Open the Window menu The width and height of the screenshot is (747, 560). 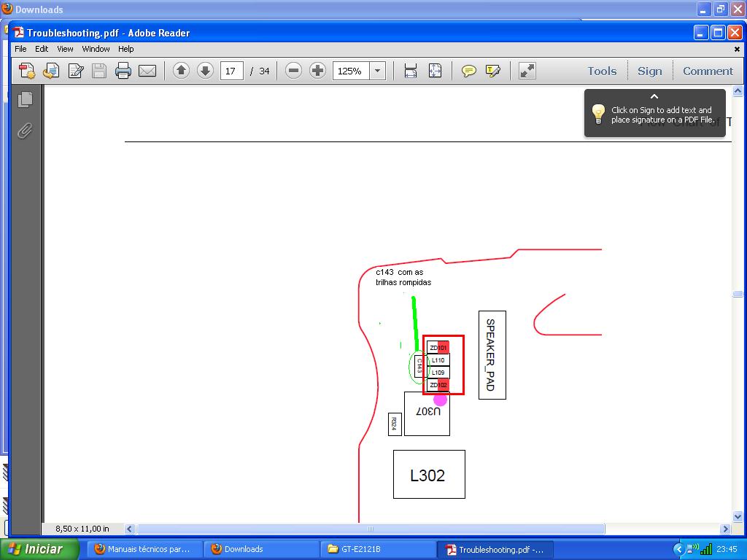(96, 49)
